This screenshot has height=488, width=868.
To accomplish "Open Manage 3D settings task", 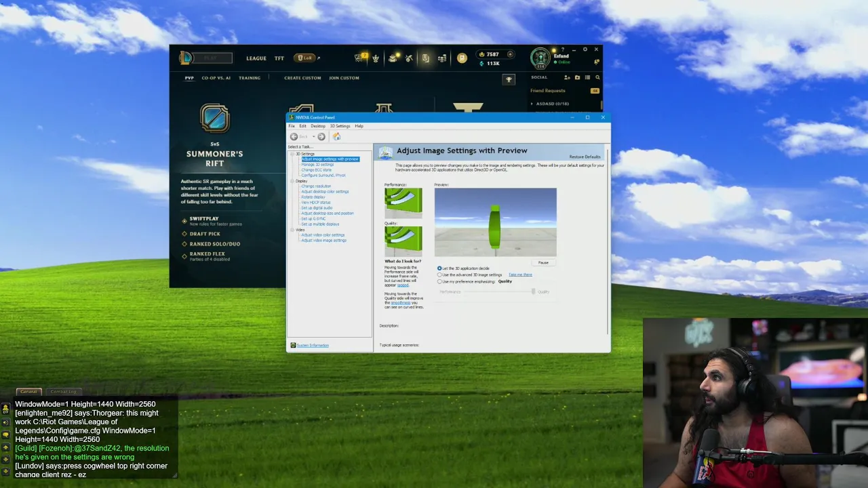I will tap(317, 165).
